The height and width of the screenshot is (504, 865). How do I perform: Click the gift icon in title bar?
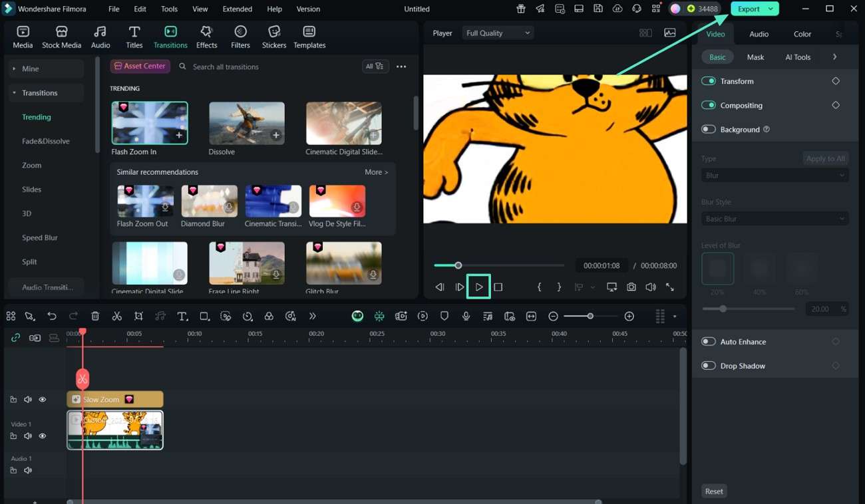520,9
